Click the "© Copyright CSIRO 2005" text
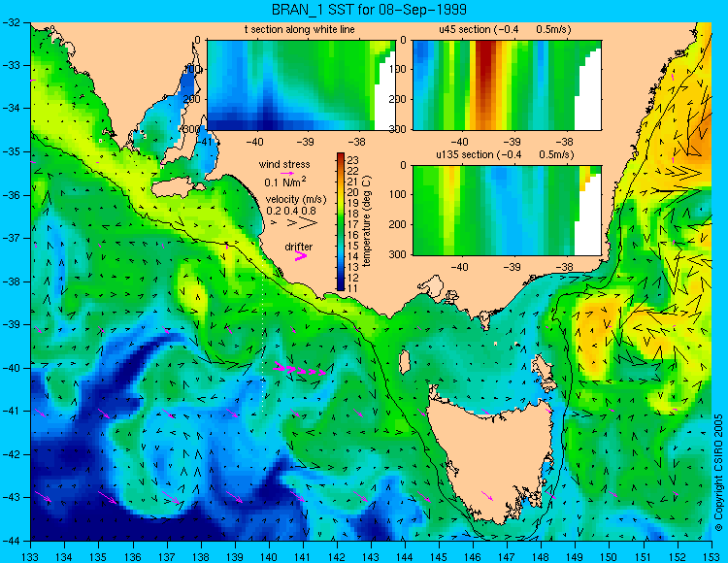Screen dimensions: 728x563 (718, 473)
